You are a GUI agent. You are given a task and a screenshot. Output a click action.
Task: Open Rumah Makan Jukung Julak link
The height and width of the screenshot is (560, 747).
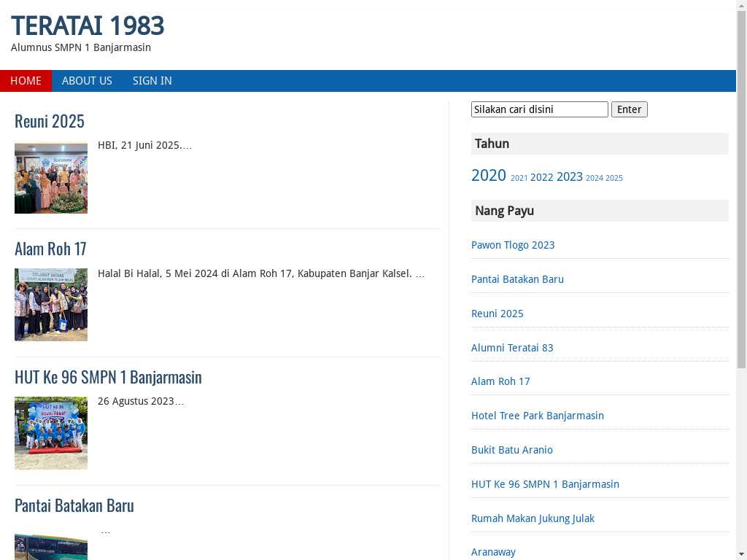[x=533, y=518]
